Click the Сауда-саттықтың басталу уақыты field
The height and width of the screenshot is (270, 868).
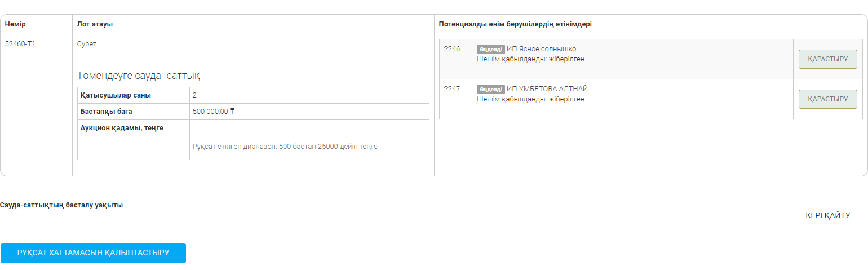(x=85, y=221)
